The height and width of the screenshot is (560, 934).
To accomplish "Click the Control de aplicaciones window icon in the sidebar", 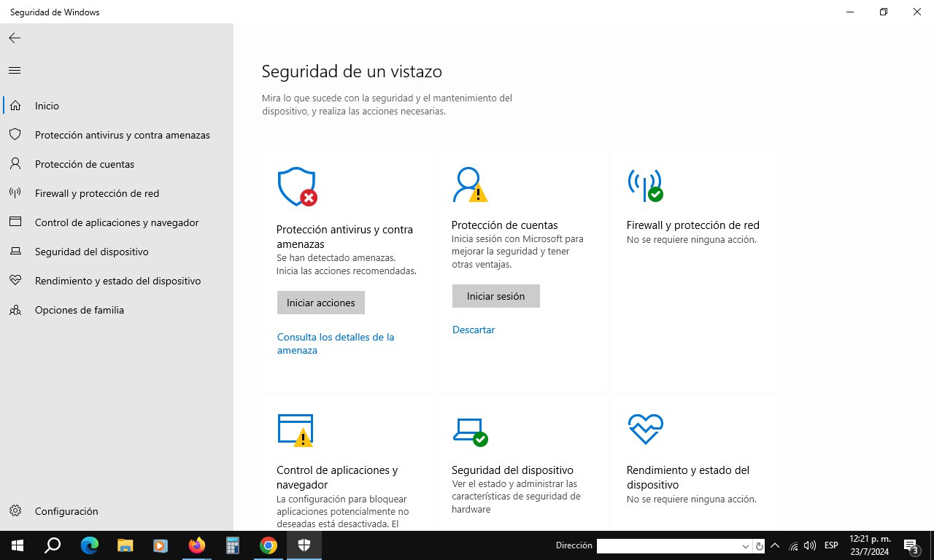I will point(15,222).
